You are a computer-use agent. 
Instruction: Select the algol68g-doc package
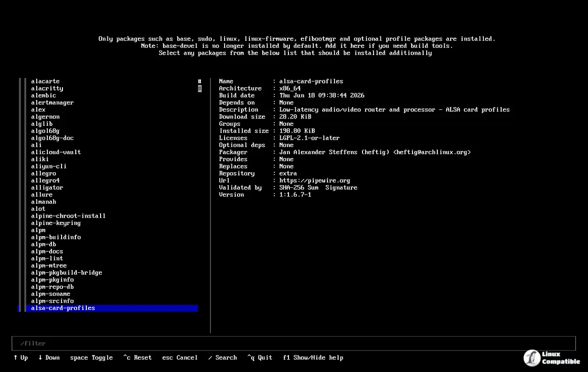coord(52,138)
